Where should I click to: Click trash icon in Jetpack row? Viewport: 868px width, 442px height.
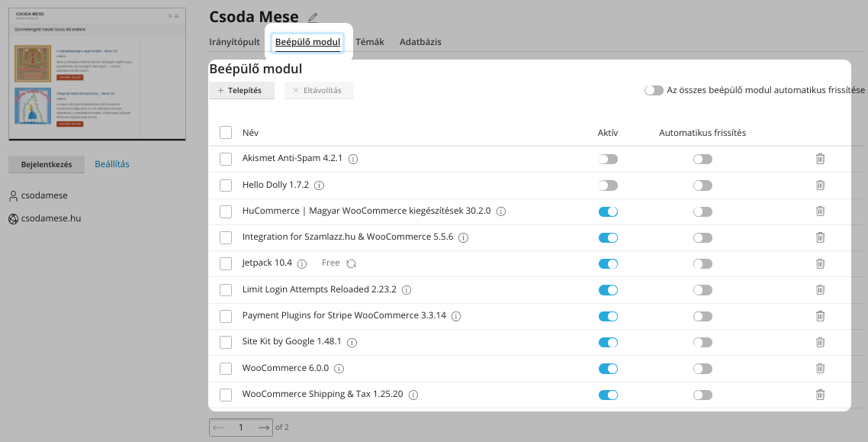(821, 263)
